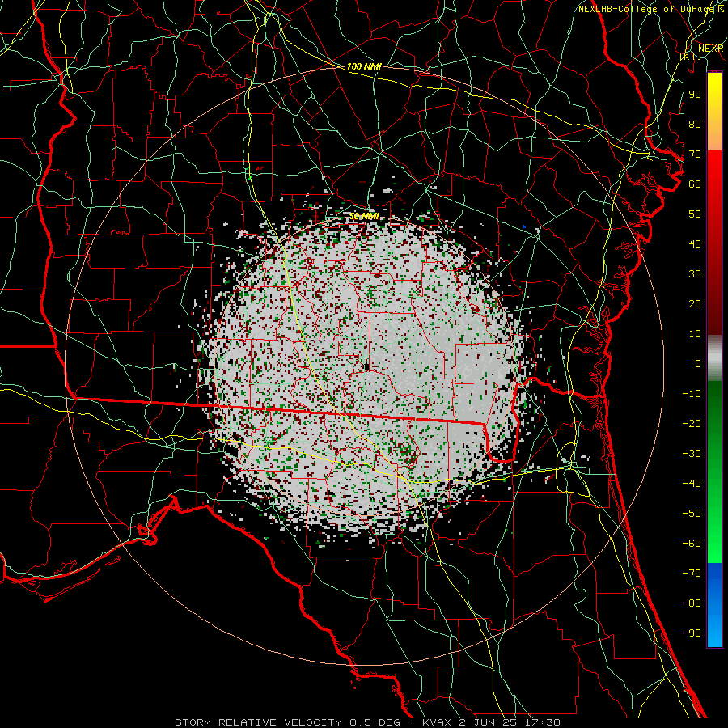Click the STORM RELATIVE VELOCITY caption at the bottom
728x728 pixels.
(x=368, y=722)
